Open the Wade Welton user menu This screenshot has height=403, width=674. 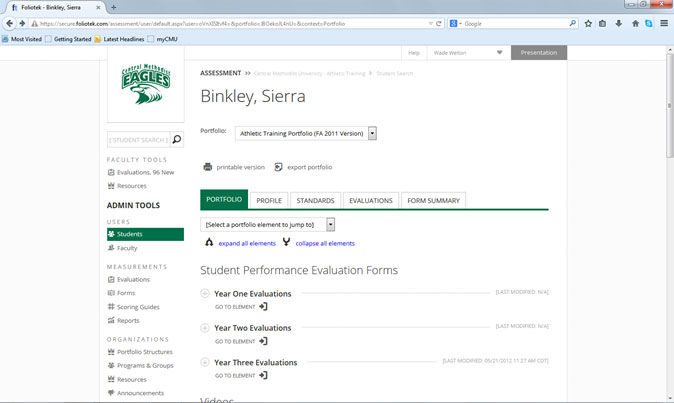(x=468, y=53)
